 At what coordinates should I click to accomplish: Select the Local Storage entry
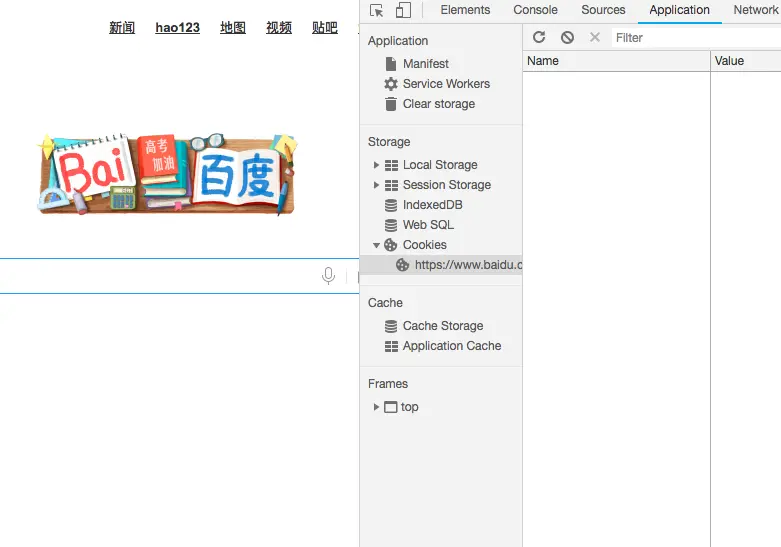(440, 165)
